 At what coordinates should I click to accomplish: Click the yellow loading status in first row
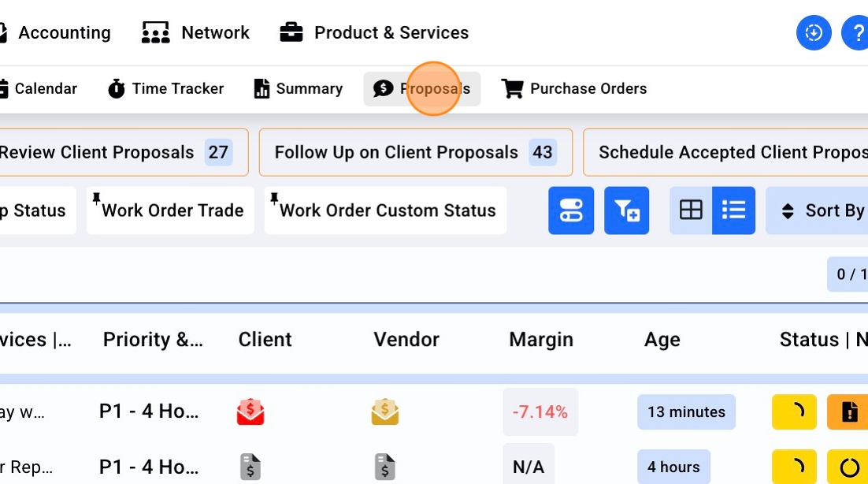coord(794,412)
